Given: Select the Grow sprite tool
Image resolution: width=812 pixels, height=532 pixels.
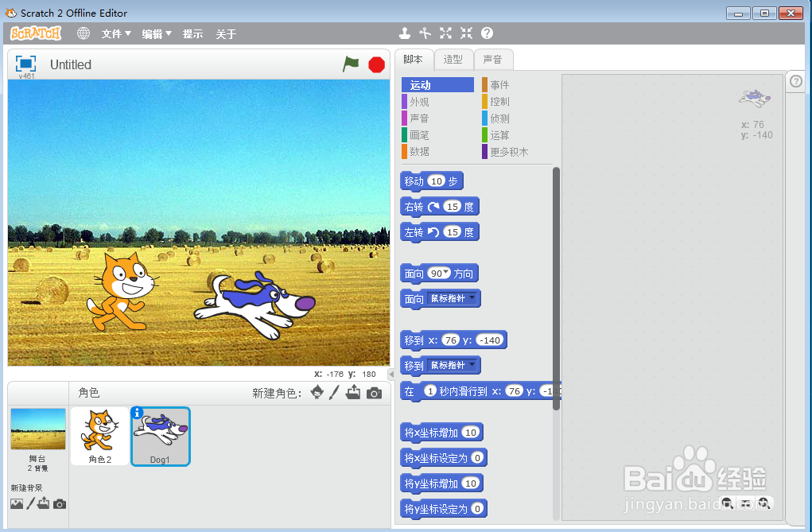Looking at the screenshot, I should [445, 33].
